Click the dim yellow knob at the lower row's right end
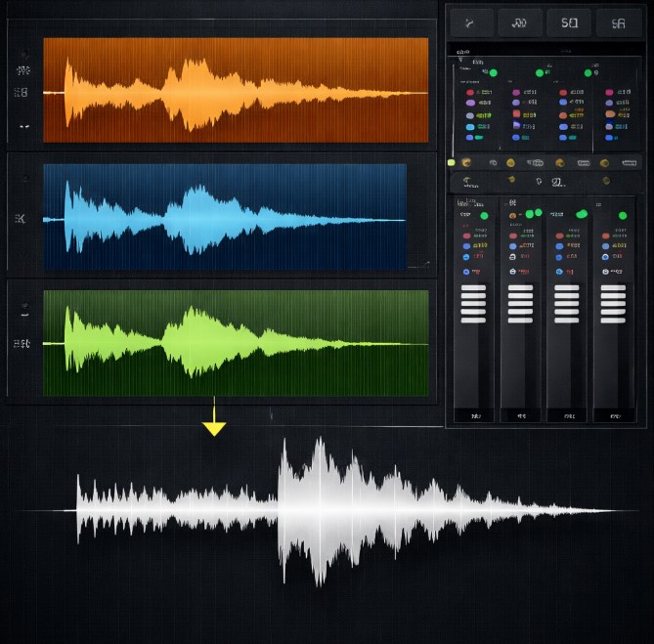 click(606, 181)
